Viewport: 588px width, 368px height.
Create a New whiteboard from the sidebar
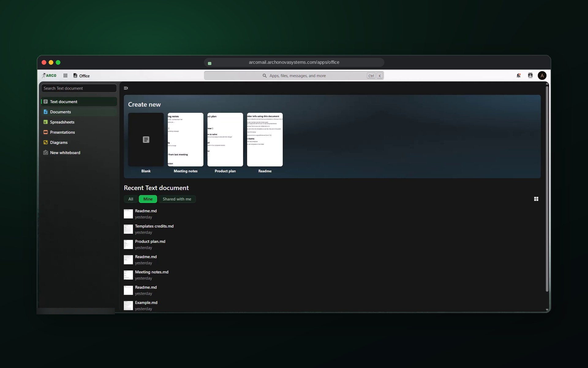79,152
